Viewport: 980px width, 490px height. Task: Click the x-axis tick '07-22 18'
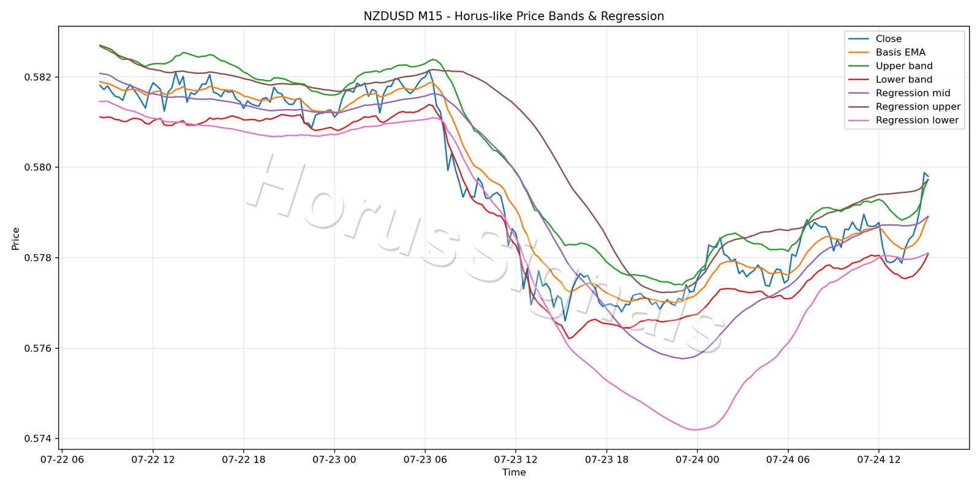243,459
